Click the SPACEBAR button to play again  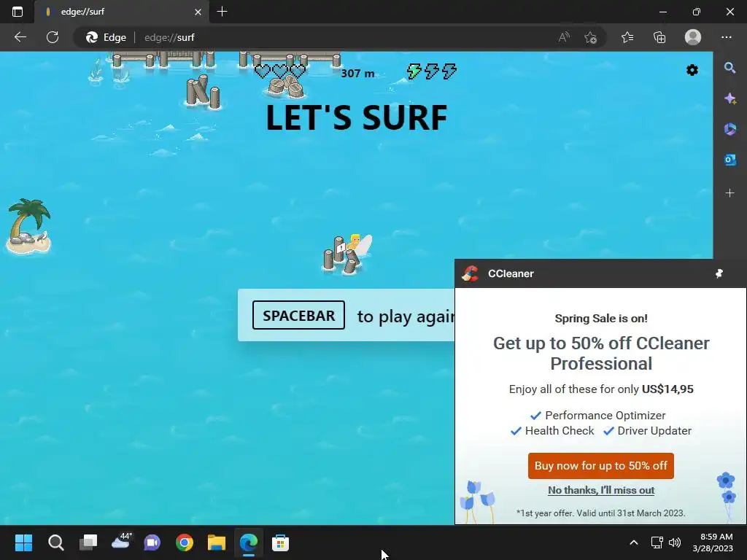coord(298,315)
